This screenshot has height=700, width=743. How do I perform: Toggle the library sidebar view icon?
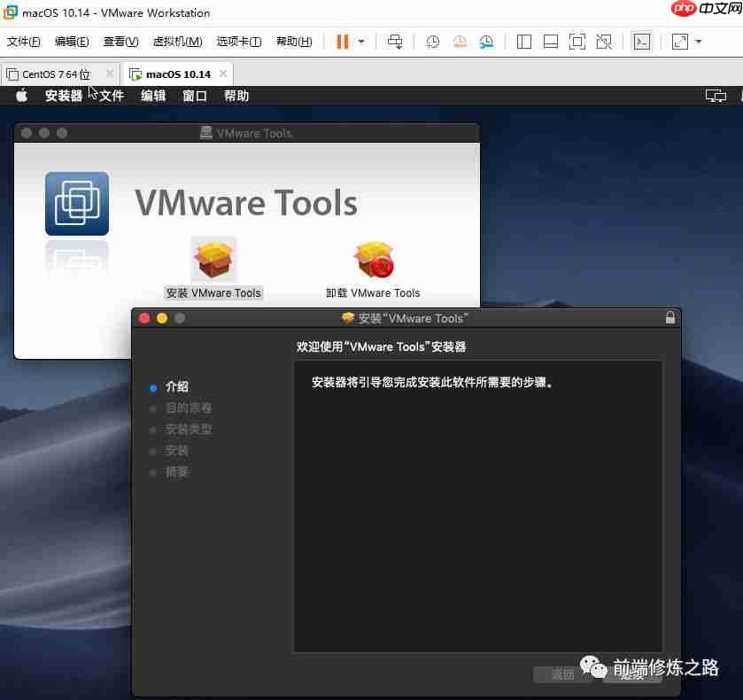pos(523,42)
